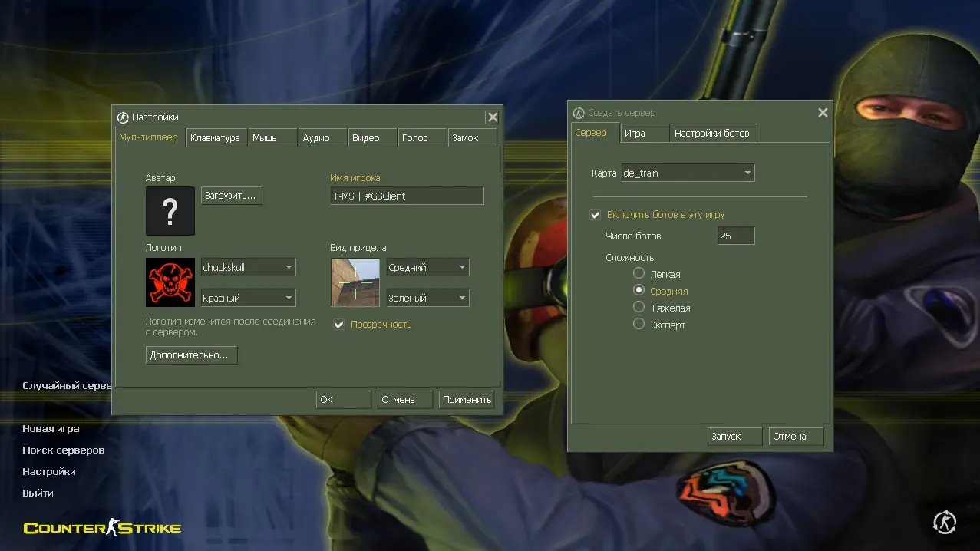Click the Загрузить... avatar button
The width and height of the screenshot is (980, 551).
pos(232,196)
